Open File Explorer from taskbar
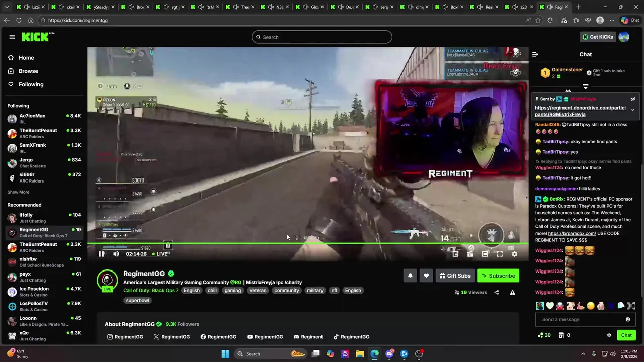Image resolution: width=644 pixels, height=362 pixels. point(360,354)
